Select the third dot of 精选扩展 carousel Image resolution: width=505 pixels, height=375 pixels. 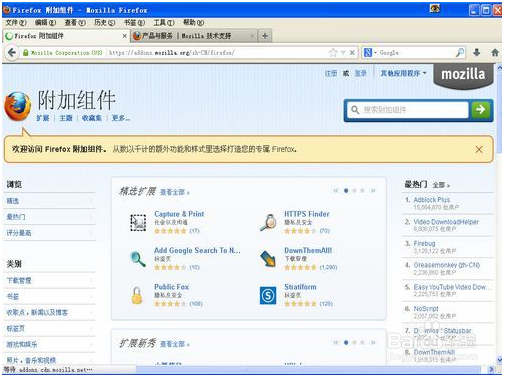click(362, 191)
